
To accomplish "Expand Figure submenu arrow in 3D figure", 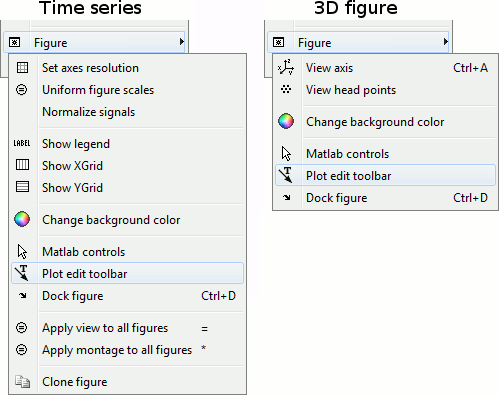I will tap(446, 42).
